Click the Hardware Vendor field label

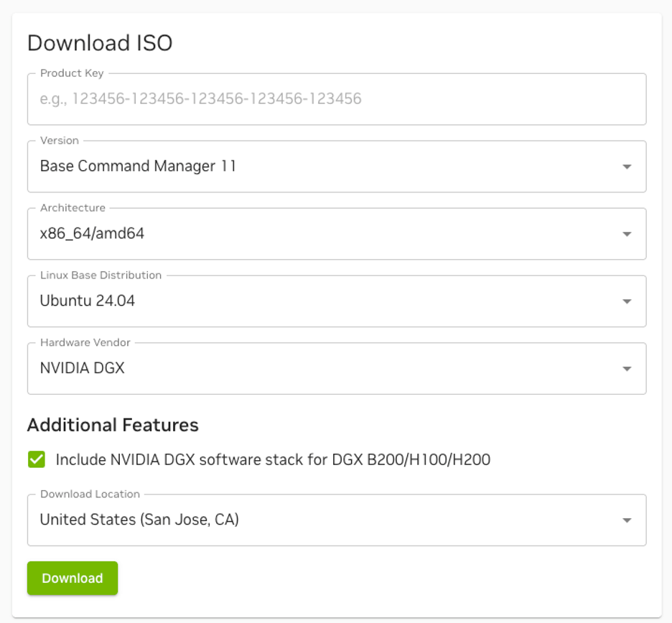pos(85,342)
